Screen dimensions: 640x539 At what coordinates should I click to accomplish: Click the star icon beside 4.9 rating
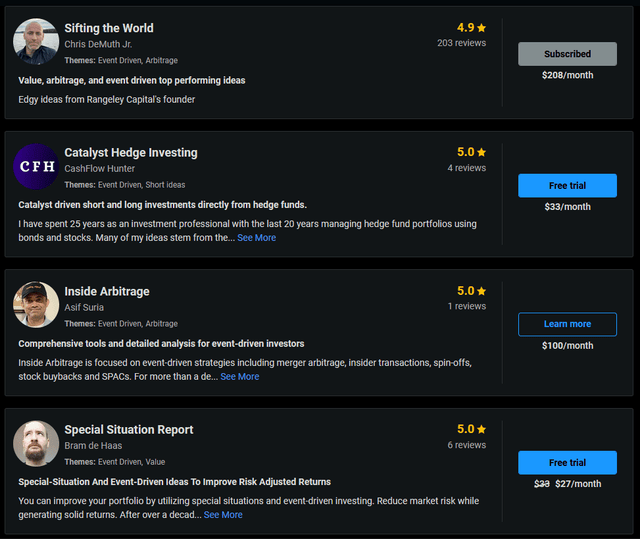481,28
